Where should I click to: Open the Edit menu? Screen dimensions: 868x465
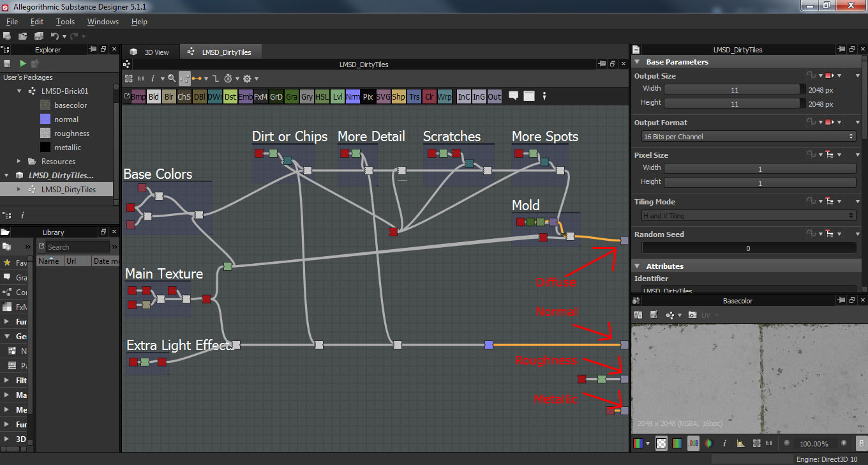coord(37,22)
